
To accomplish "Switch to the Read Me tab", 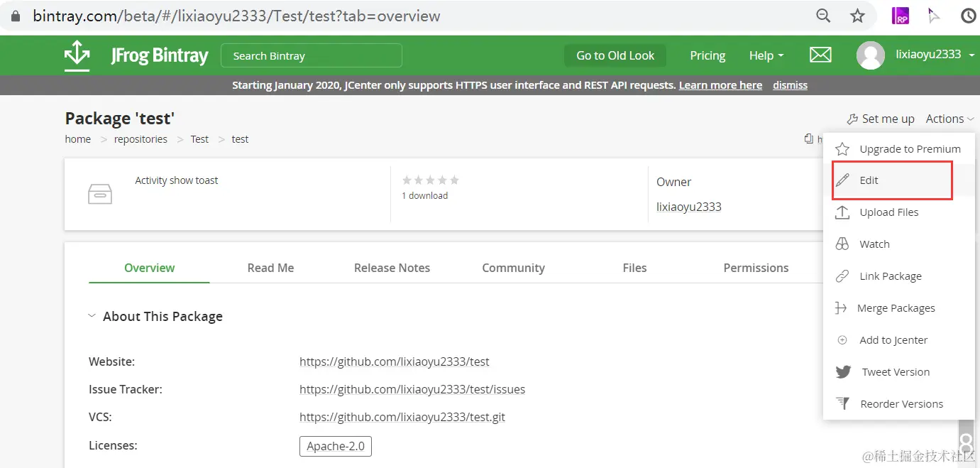I will coord(270,268).
